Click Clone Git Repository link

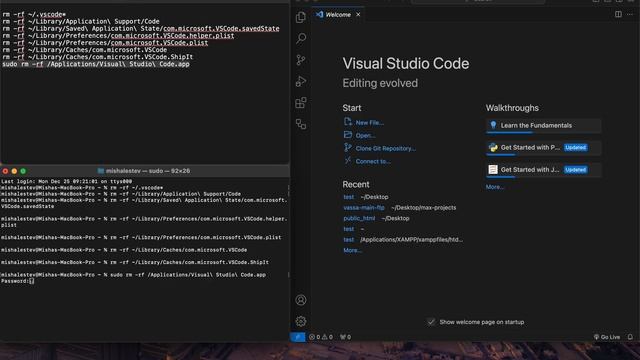pos(386,149)
